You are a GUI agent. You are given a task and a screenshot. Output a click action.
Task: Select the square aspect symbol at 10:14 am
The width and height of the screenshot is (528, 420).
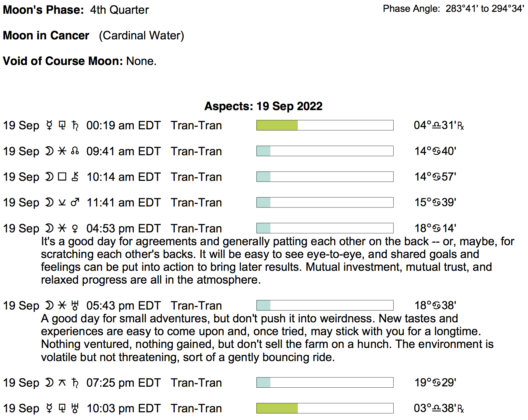62,177
